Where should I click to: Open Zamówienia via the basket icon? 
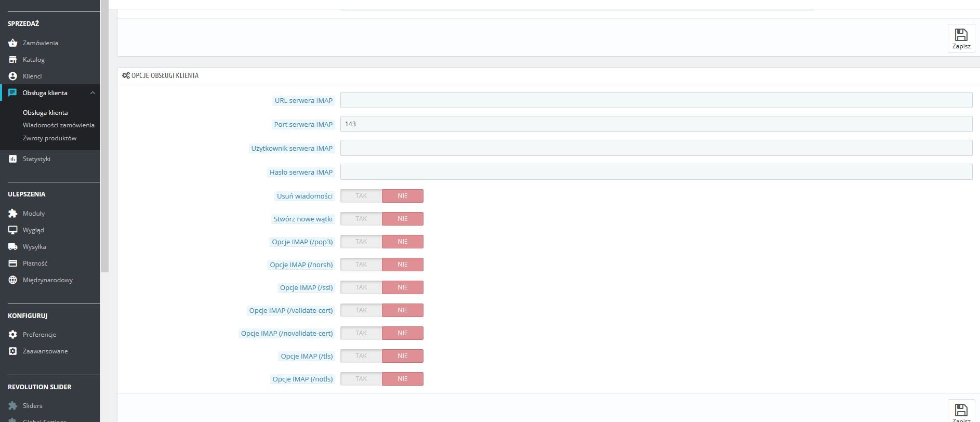13,43
